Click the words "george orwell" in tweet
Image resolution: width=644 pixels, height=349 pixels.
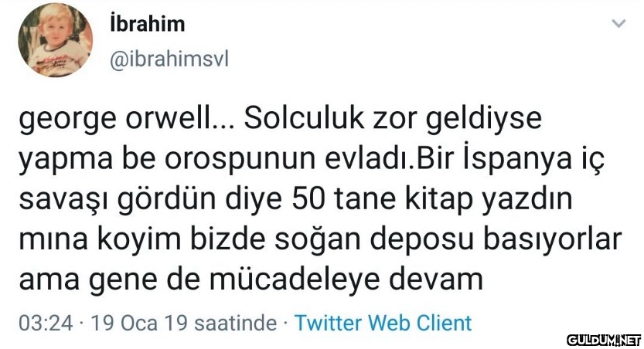119,121
